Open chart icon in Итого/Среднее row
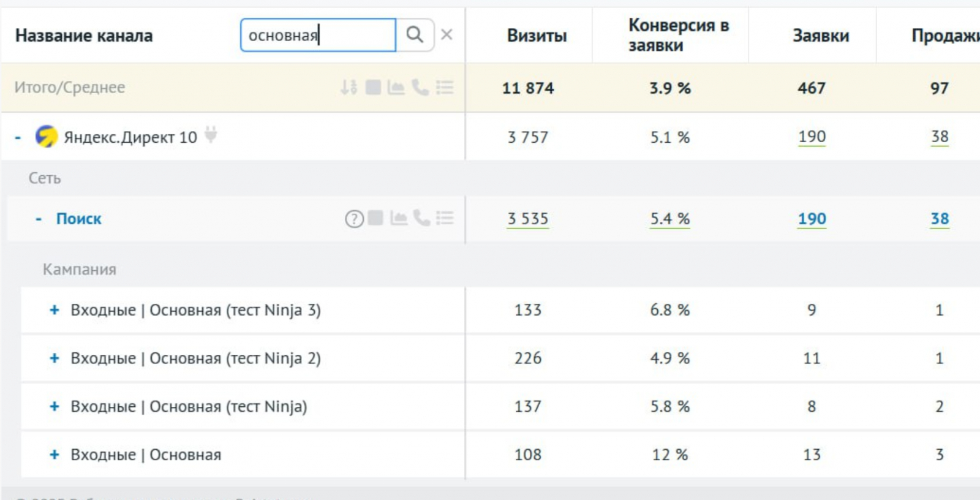Viewport: 980px width, 500px height. (x=396, y=88)
